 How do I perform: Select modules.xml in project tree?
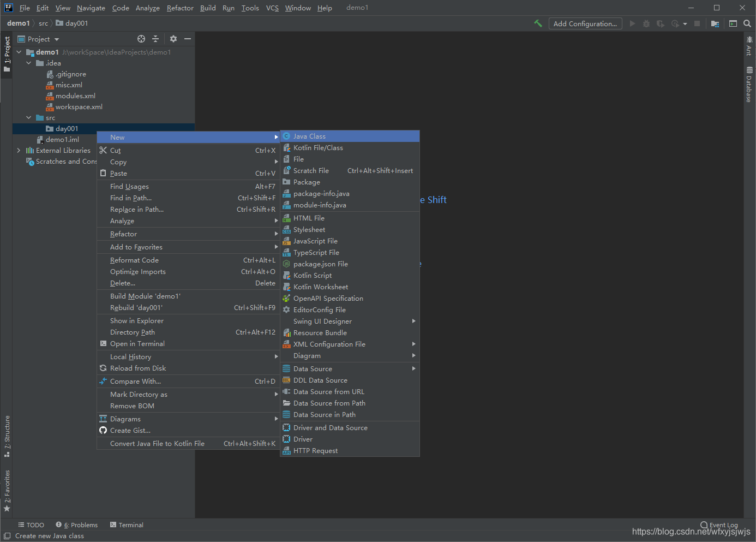75,96
